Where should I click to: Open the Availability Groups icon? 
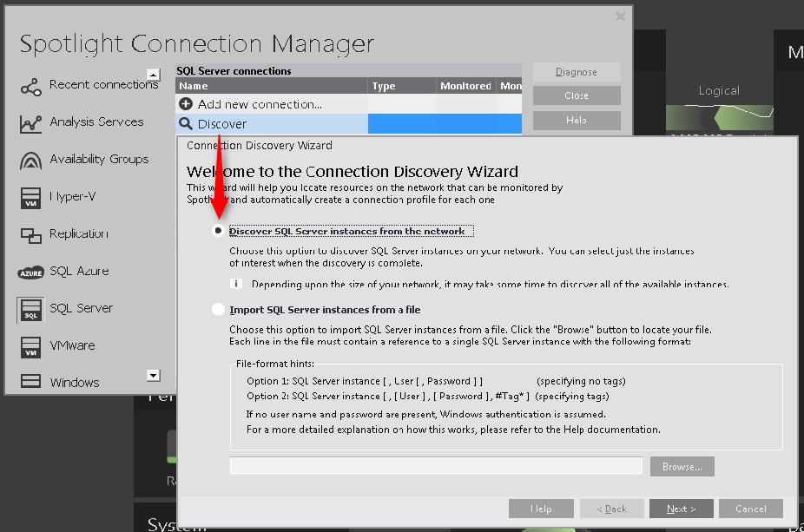pos(30,161)
